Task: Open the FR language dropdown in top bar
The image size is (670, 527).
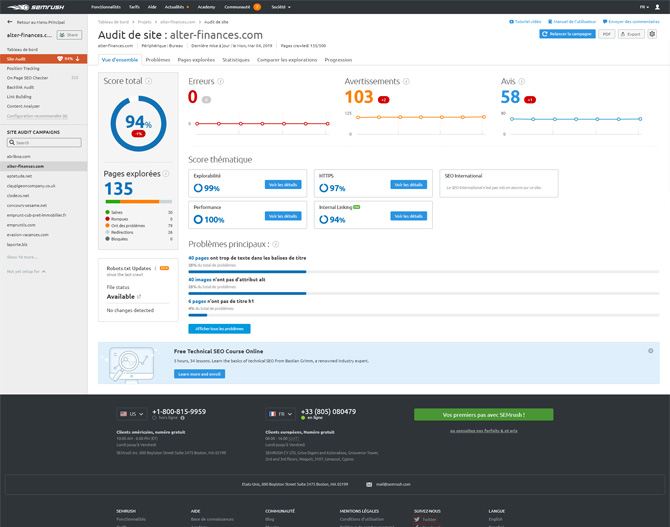Action: click(x=644, y=7)
